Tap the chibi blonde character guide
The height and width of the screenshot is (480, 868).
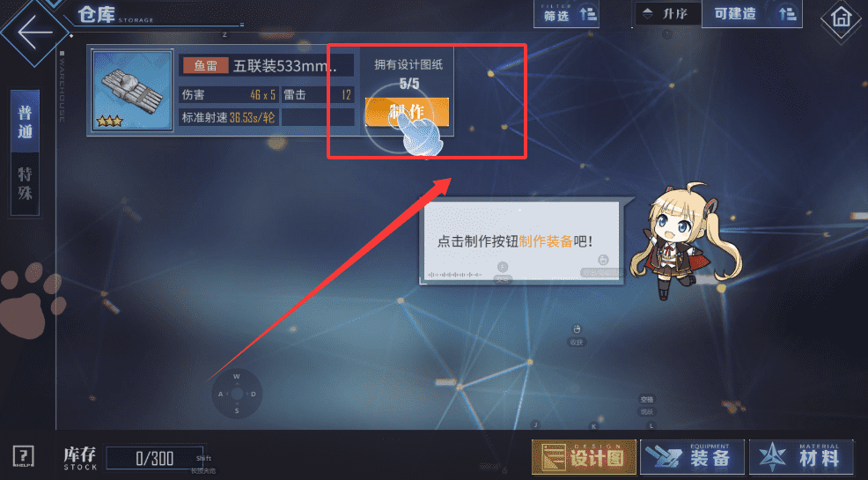point(685,241)
